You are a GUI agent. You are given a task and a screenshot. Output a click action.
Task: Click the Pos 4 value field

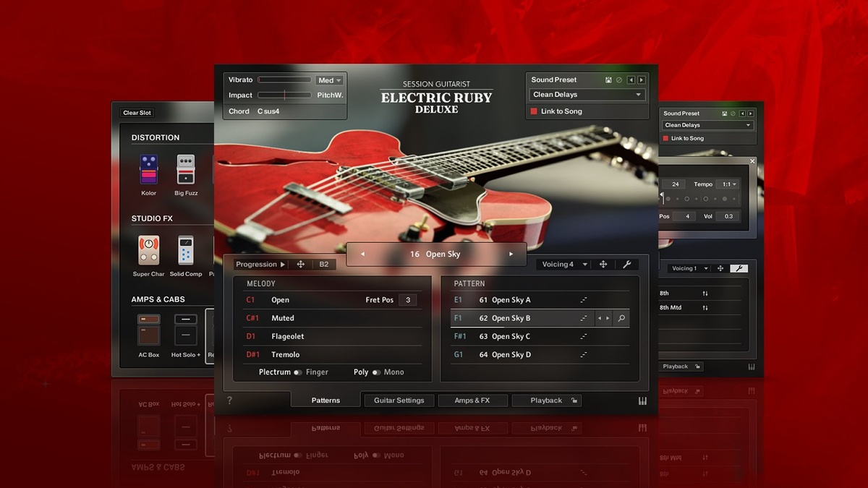coord(684,216)
